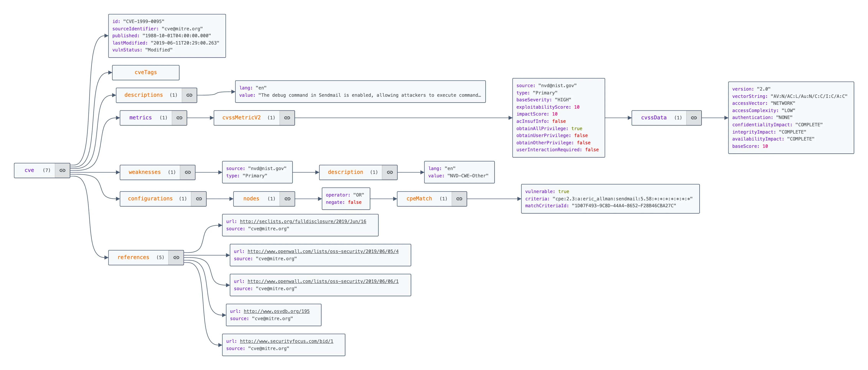Image resolution: width=868 pixels, height=370 pixels.
Task: Select the cve root node label
Action: pos(29,170)
